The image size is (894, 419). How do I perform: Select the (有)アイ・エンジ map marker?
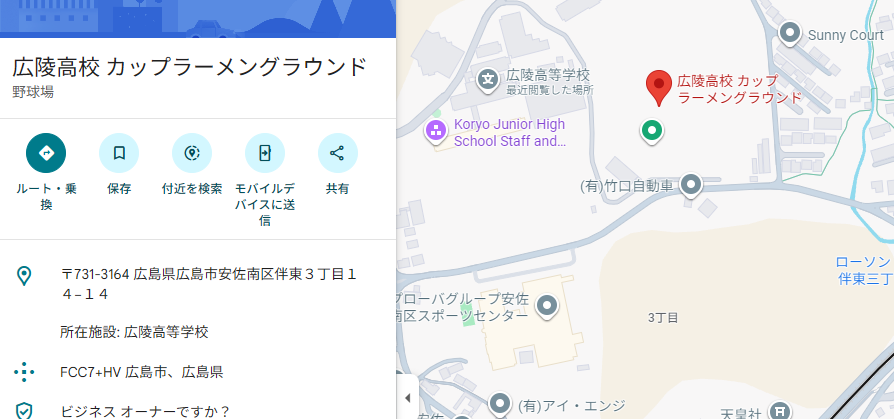(501, 405)
